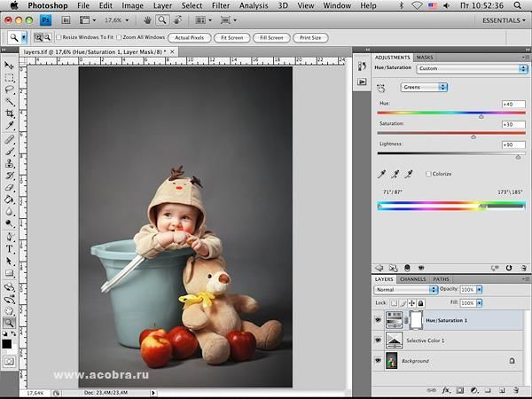532x399 pixels.
Task: Click the lock all padlock icon
Action: [422, 303]
